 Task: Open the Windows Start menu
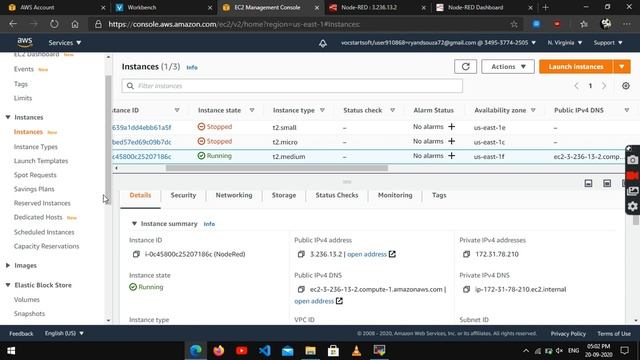click(x=11, y=351)
